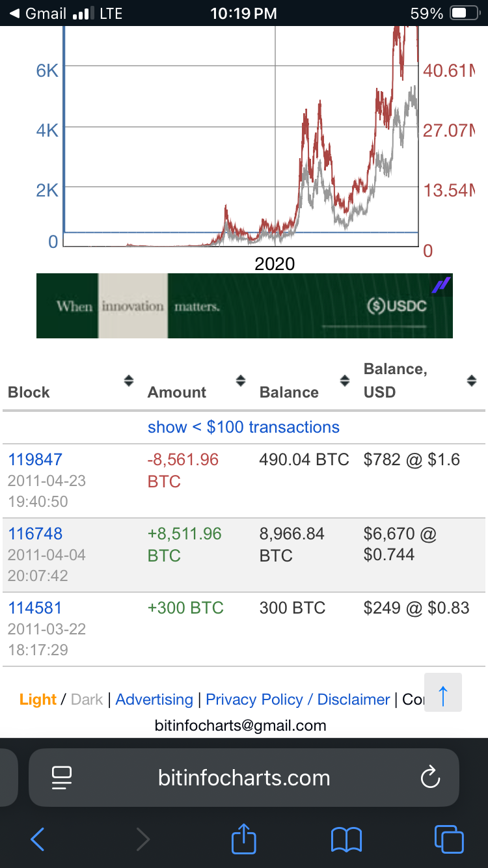Sort table by Amount column

click(241, 381)
